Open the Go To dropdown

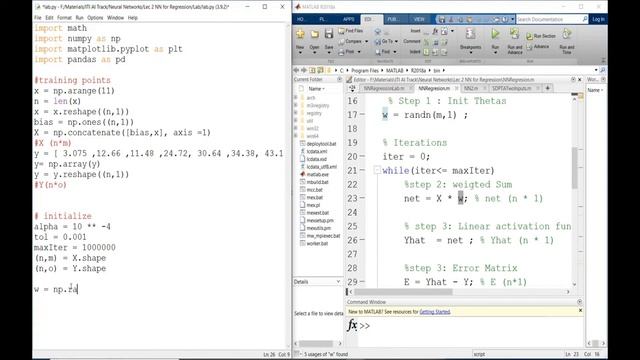point(396,42)
